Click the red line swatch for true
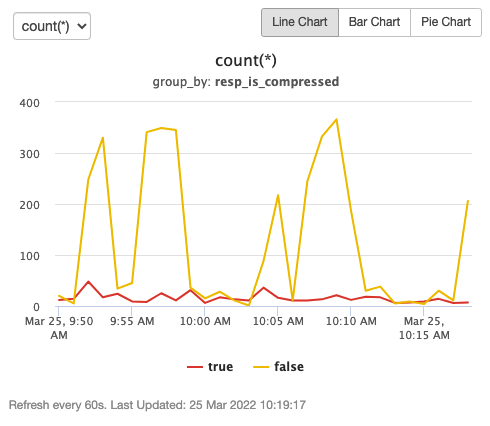The width and height of the screenshot is (490, 426). point(195,367)
